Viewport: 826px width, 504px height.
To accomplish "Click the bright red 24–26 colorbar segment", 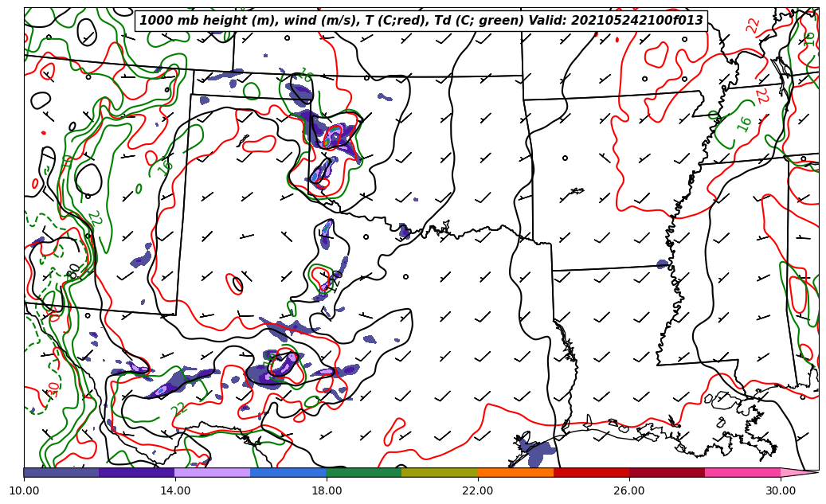I will (591, 472).
